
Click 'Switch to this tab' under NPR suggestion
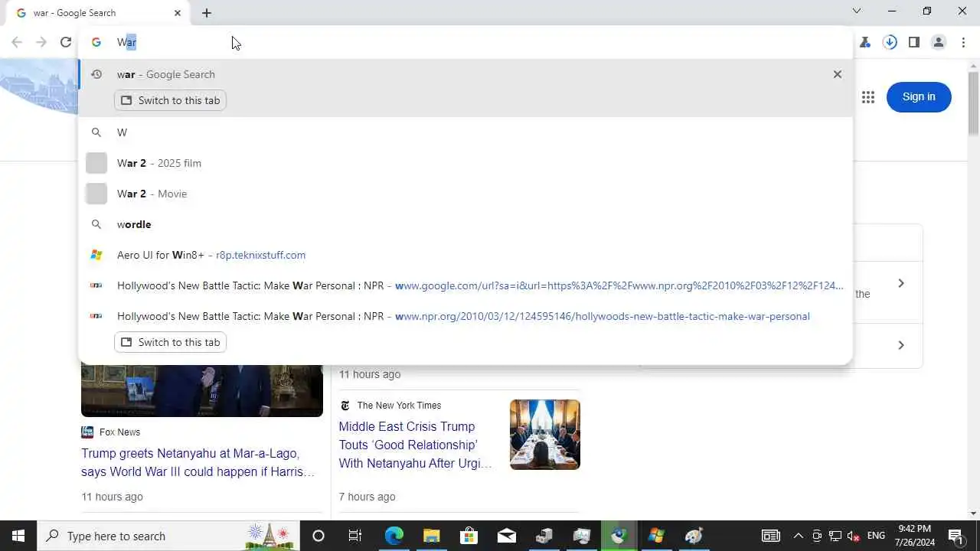[x=170, y=342]
